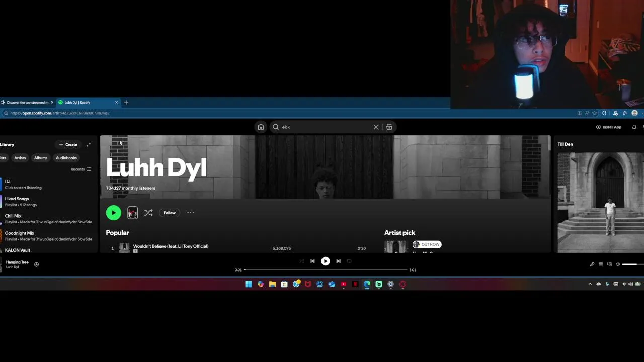Viewport: 644px width, 362px height.
Task: Mute the Spotify volume speaker icon
Action: (618, 264)
